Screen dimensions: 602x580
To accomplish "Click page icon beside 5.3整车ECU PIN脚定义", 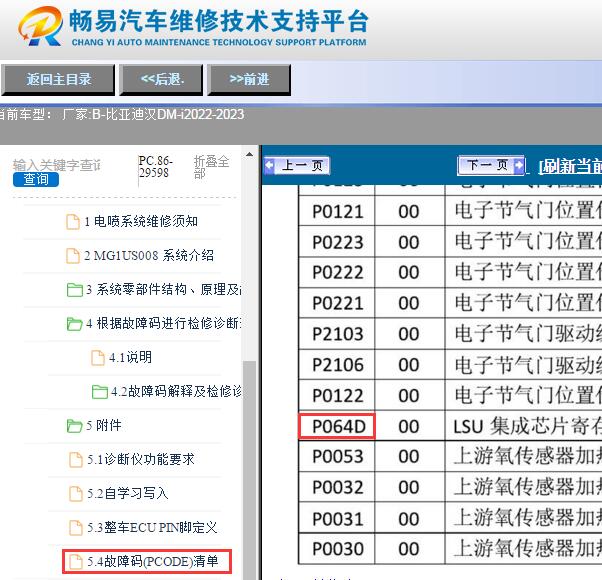I will tap(76, 528).
